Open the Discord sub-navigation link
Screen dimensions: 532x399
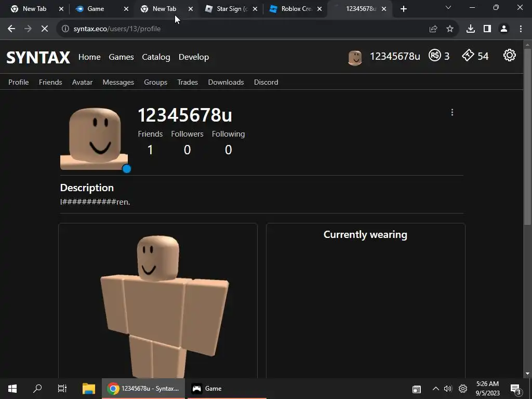tap(266, 82)
